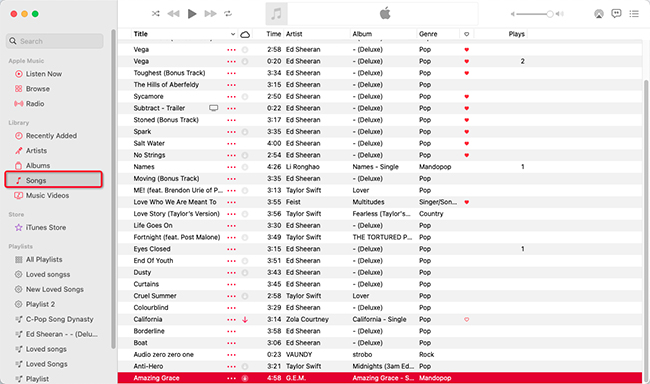Open more options for Sycamore
Viewport: 650px width, 384px height.
click(x=231, y=97)
